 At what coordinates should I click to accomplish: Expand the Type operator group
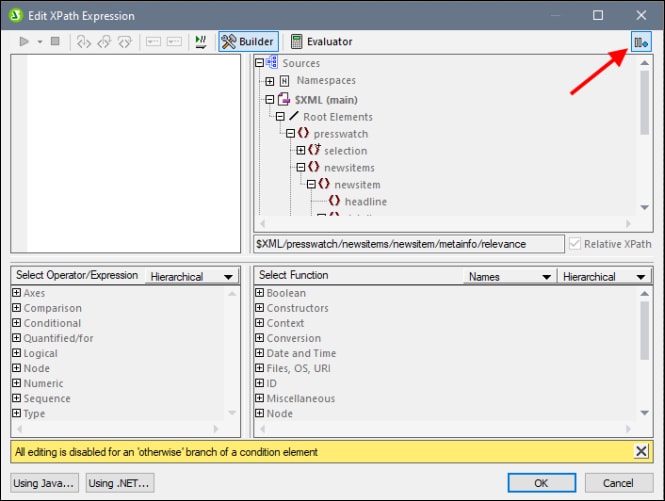point(16,413)
